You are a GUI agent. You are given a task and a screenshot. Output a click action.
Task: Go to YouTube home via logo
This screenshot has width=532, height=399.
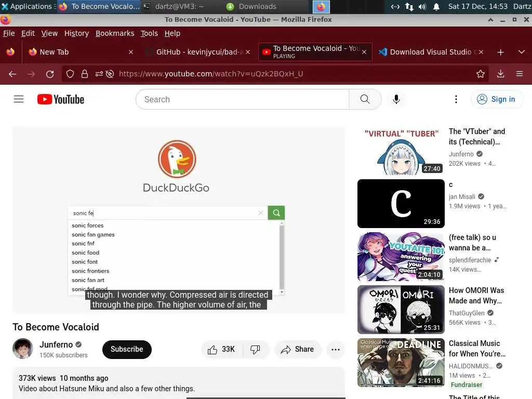coord(61,99)
